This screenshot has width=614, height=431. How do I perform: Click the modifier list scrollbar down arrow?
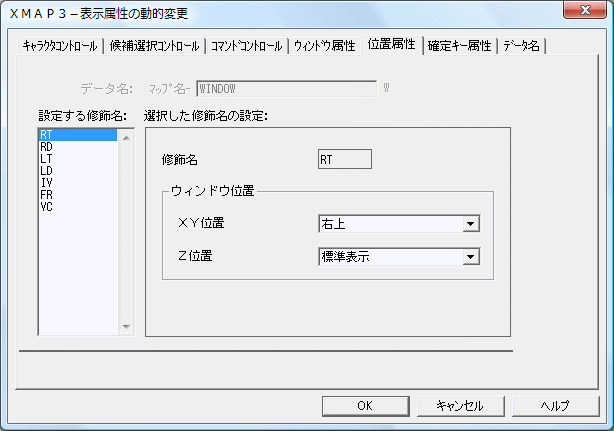tap(126, 326)
